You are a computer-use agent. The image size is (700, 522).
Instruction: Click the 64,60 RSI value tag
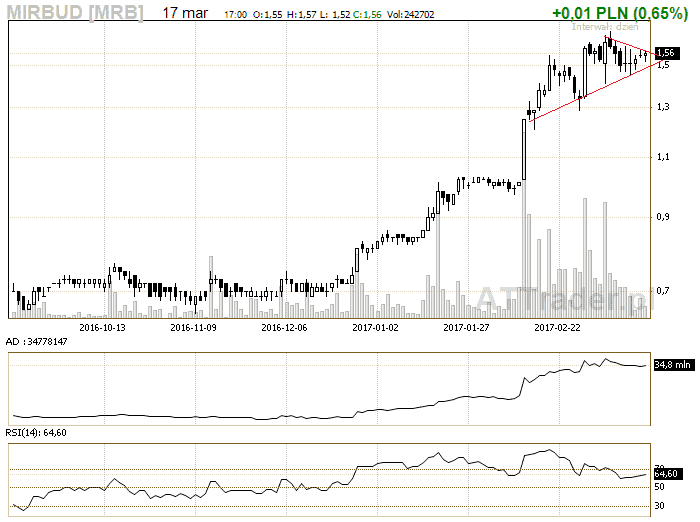click(668, 474)
